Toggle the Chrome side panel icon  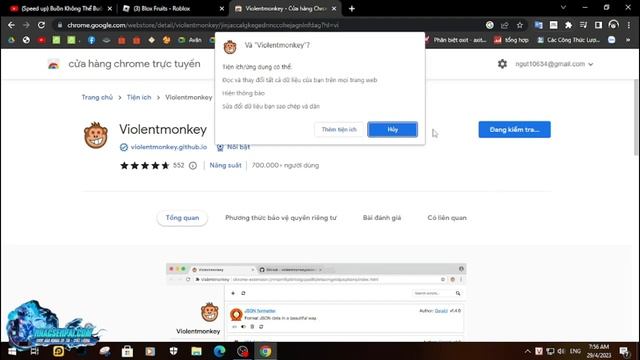pyautogui.click(x=598, y=25)
